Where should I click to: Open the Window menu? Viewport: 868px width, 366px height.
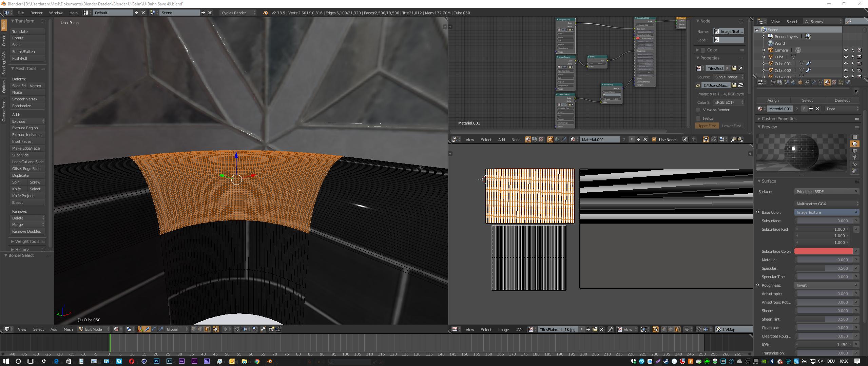(56, 13)
